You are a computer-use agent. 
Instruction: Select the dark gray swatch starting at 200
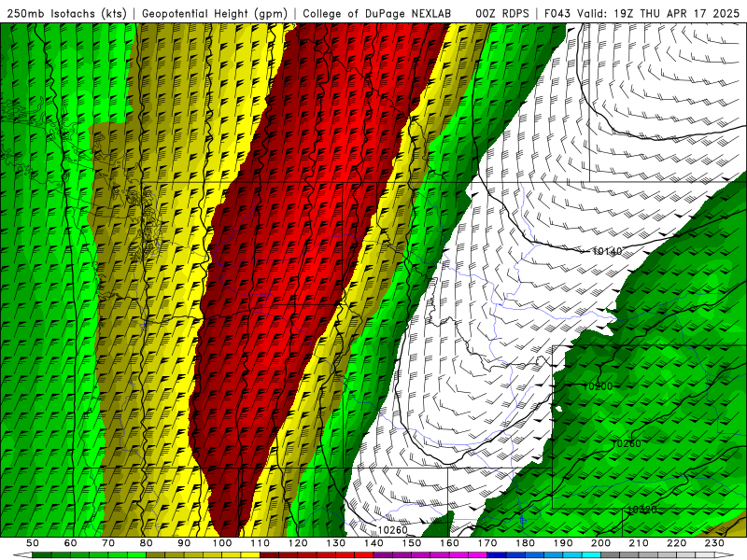pos(611,555)
